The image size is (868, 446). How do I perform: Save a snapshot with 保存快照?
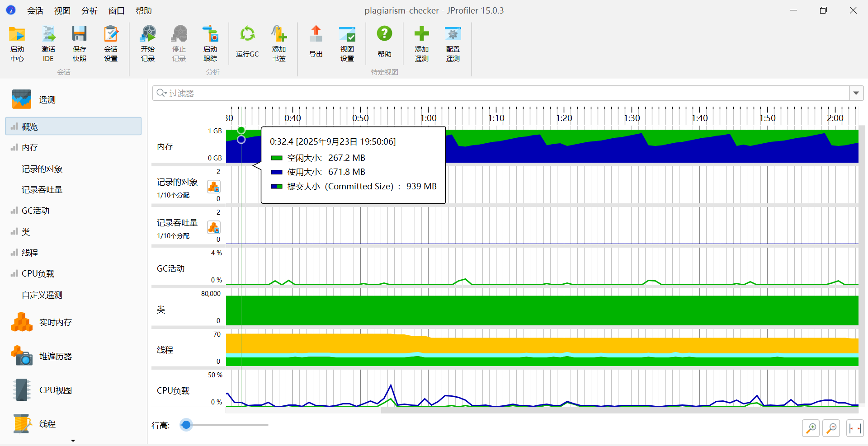pyautogui.click(x=80, y=44)
